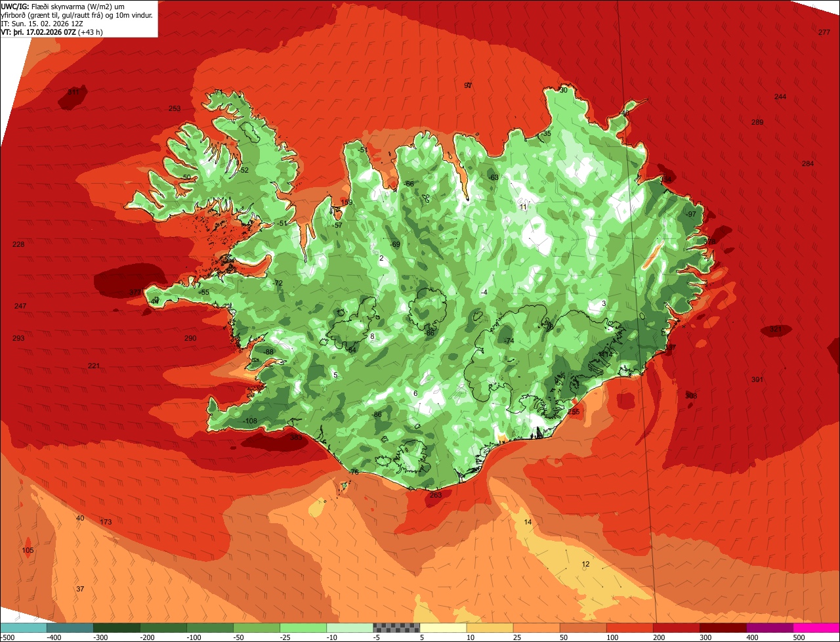
Task: Click the '-63' flux value
Action: tap(493, 177)
